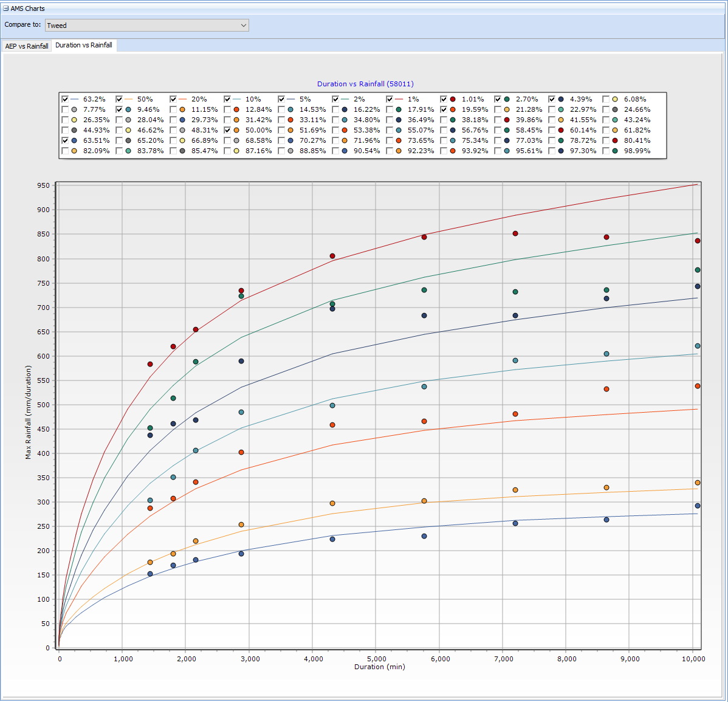Viewport: 728px width, 702px height.
Task: Uncheck the 63.2% series checkbox
Action: (x=65, y=99)
